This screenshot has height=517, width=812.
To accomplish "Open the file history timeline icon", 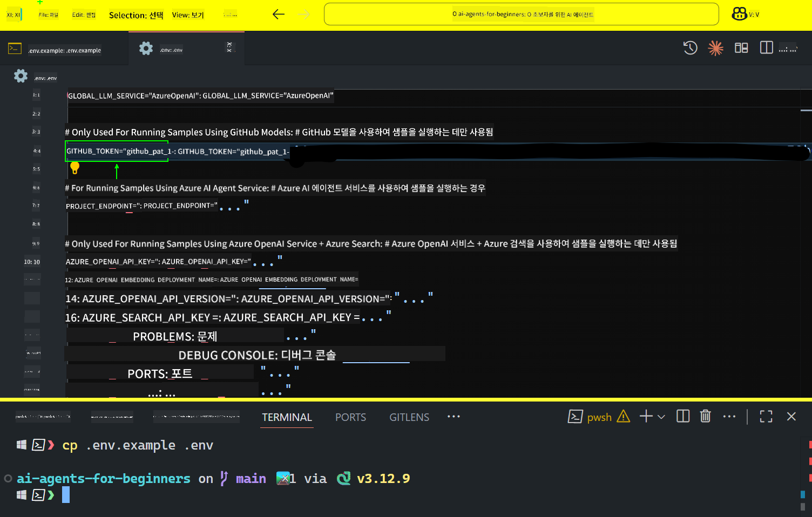I will 690,48.
